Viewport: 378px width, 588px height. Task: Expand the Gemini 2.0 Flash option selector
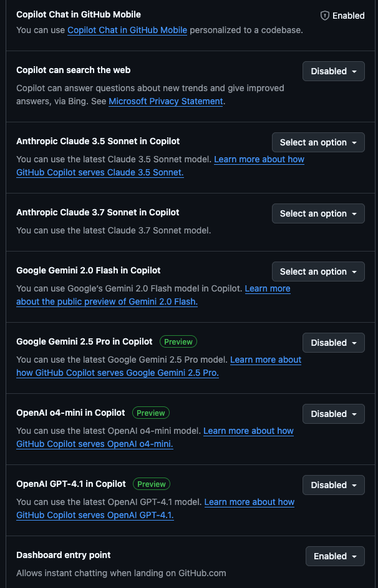(x=318, y=271)
